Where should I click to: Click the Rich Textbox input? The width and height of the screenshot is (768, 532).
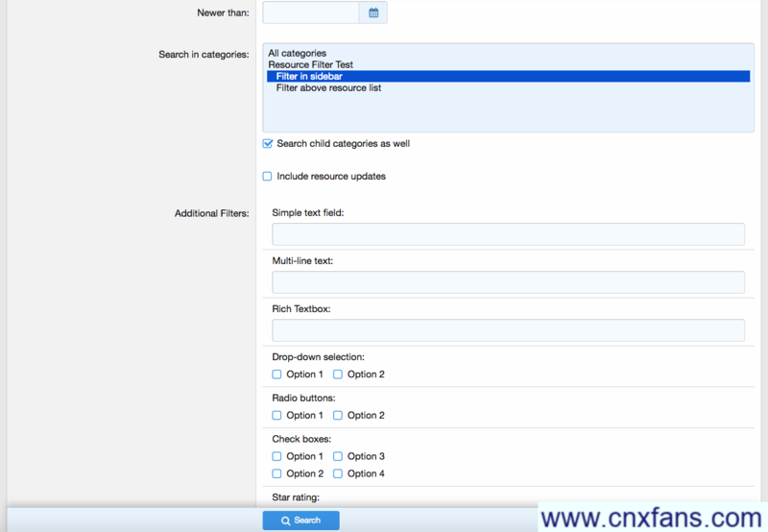[508, 330]
